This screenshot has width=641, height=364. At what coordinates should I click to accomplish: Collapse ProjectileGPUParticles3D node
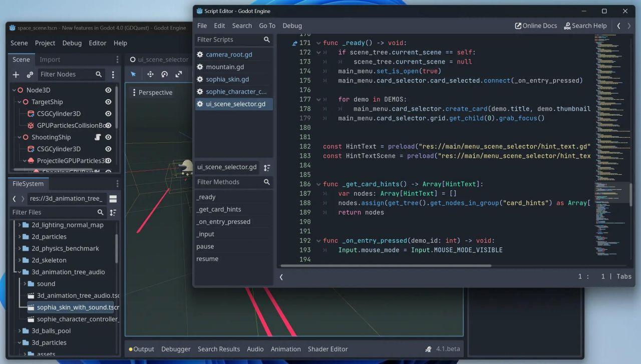[25, 161]
